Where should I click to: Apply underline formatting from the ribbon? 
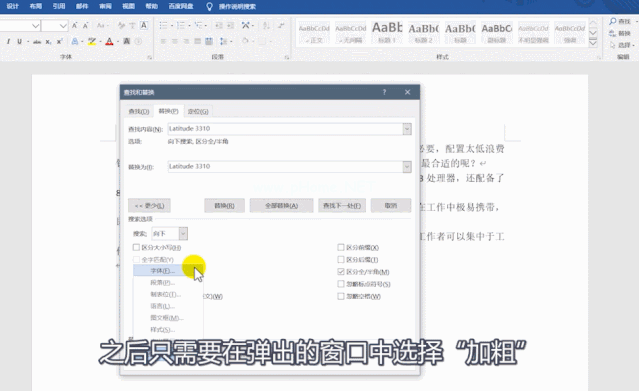(x=19, y=41)
